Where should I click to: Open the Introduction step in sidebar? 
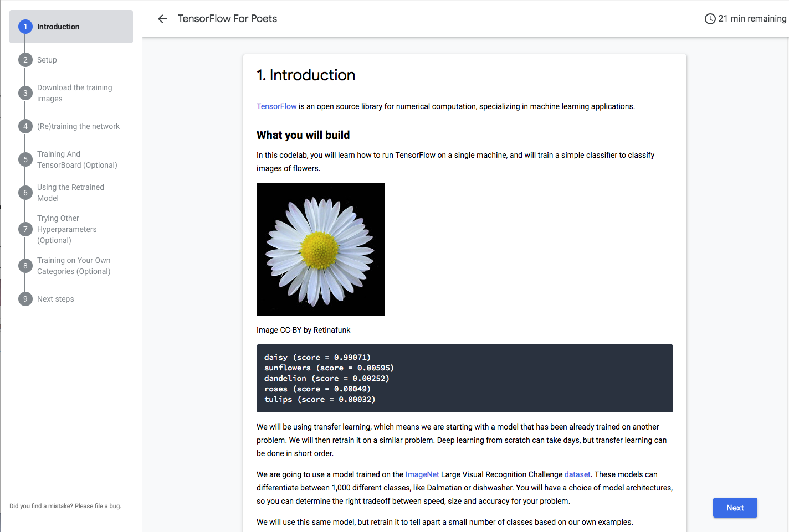[x=71, y=27]
